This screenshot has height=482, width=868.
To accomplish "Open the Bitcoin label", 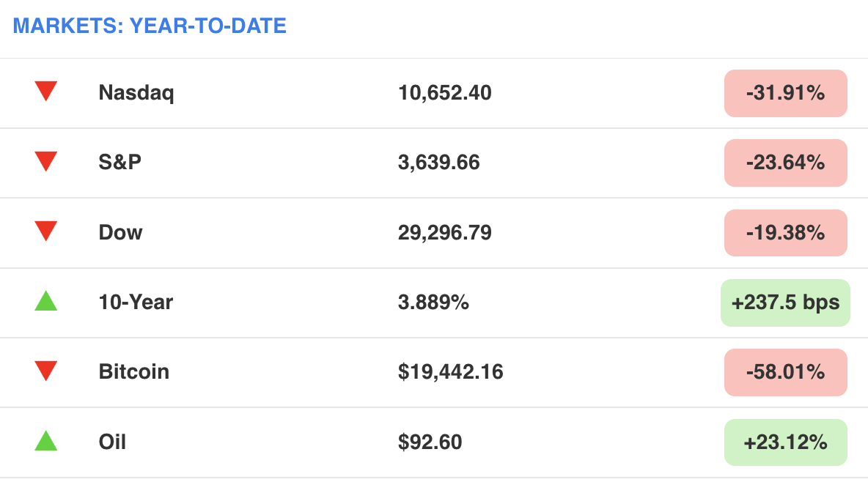I will pos(133,371).
